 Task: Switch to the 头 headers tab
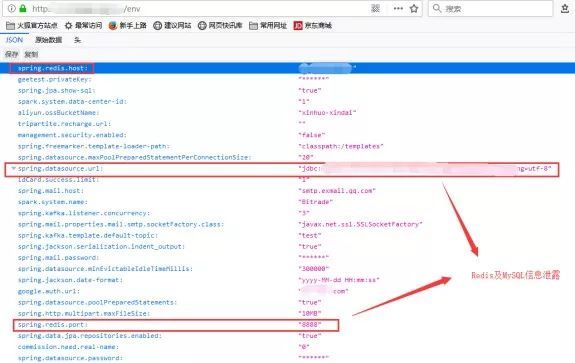click(77, 40)
